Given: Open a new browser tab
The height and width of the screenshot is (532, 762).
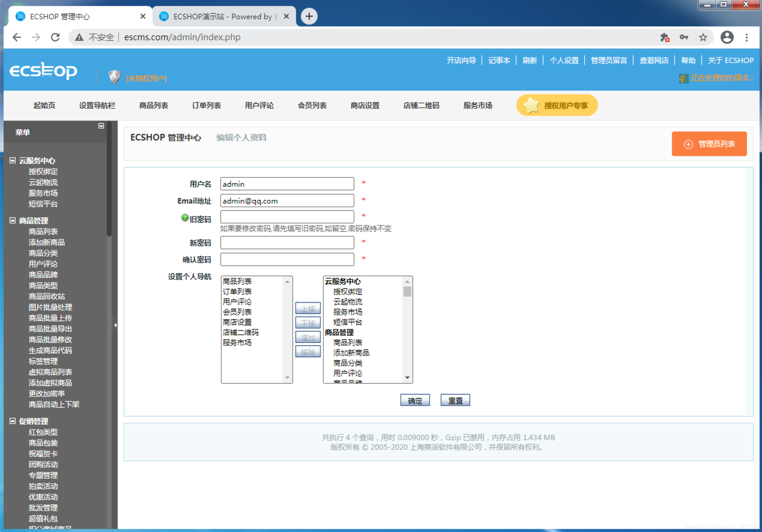Looking at the screenshot, I should [x=309, y=16].
